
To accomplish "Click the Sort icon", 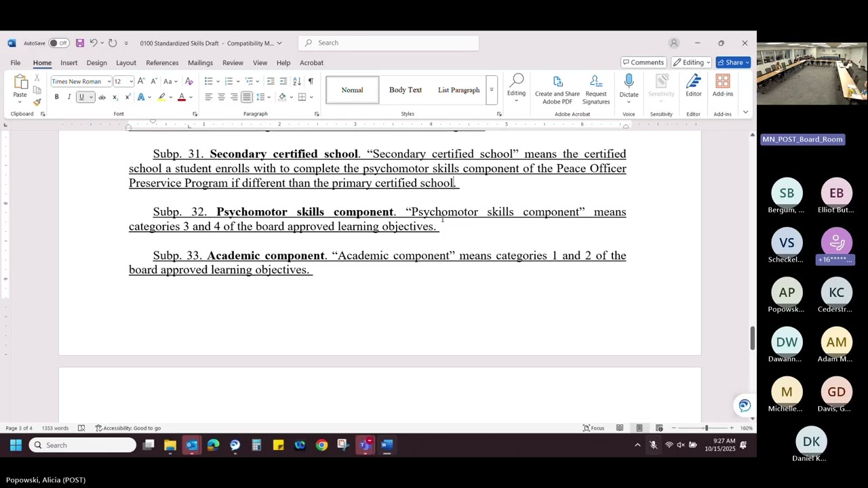I will click(297, 81).
